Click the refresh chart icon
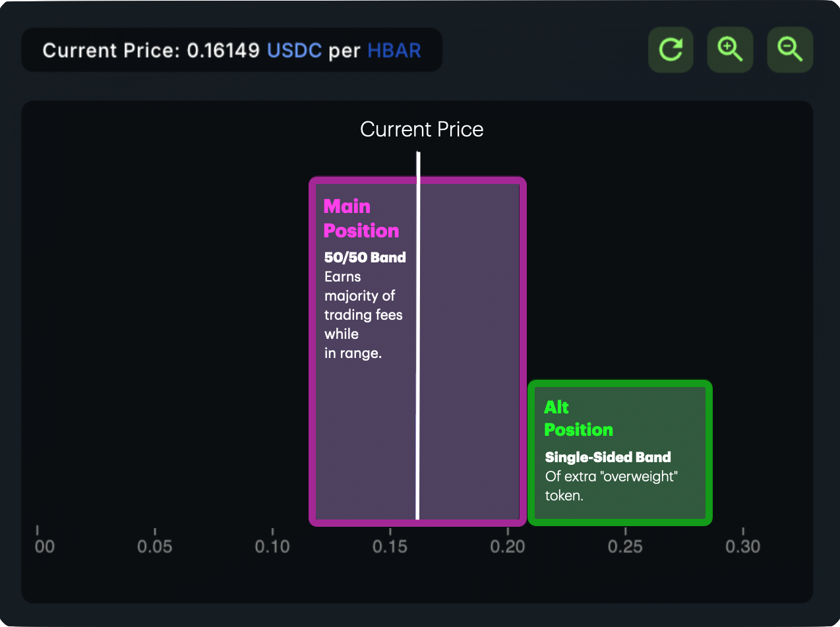Screen dimensions: 840x627 click(x=671, y=49)
